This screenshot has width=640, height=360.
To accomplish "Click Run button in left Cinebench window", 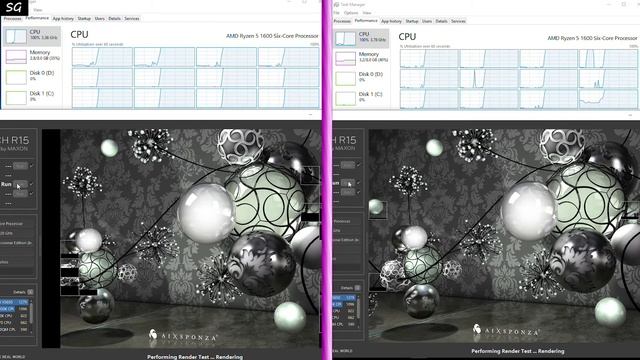I will [20, 184].
